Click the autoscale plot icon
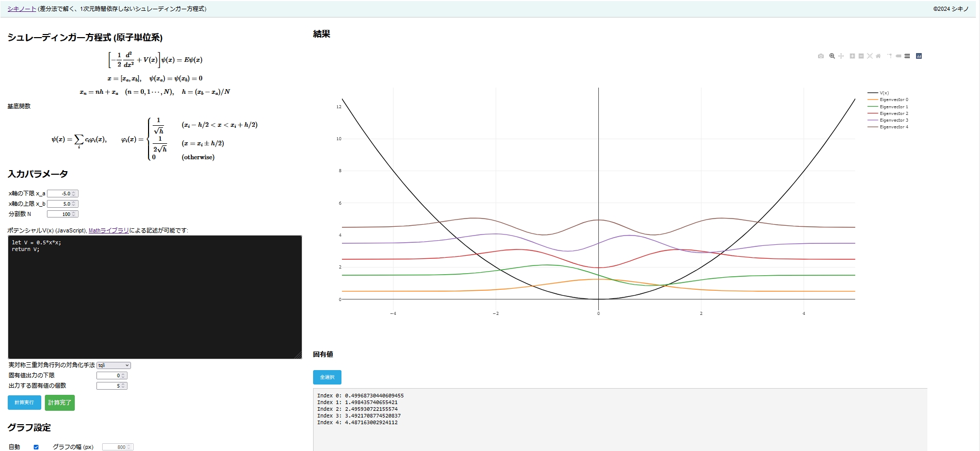 click(870, 56)
